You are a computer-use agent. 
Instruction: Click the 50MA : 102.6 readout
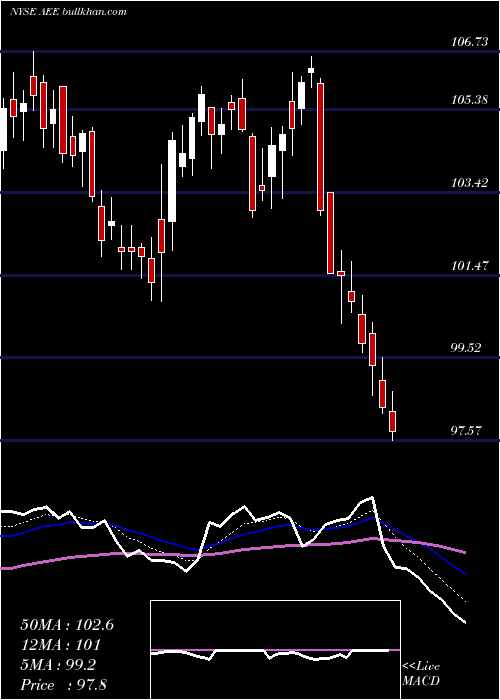[x=67, y=625]
